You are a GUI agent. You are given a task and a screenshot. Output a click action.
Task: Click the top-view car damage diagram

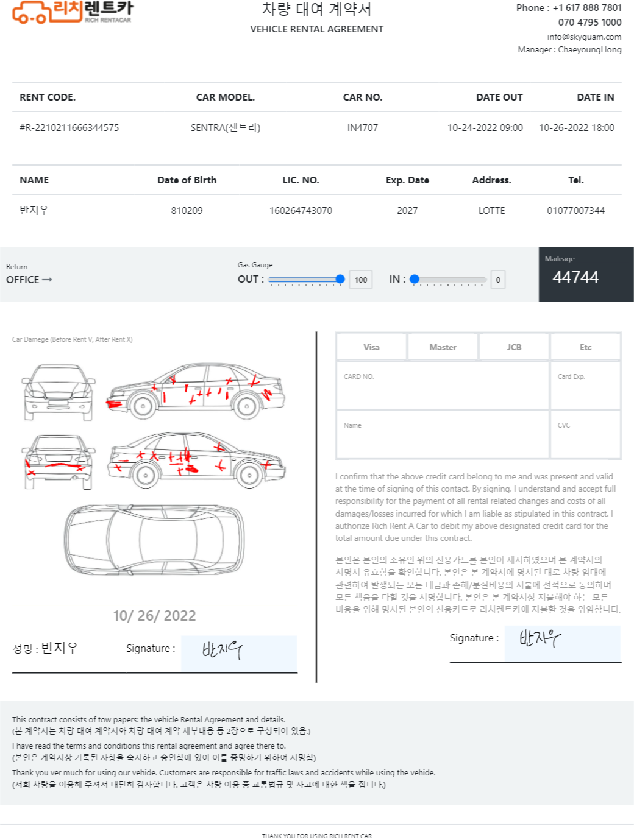click(155, 540)
